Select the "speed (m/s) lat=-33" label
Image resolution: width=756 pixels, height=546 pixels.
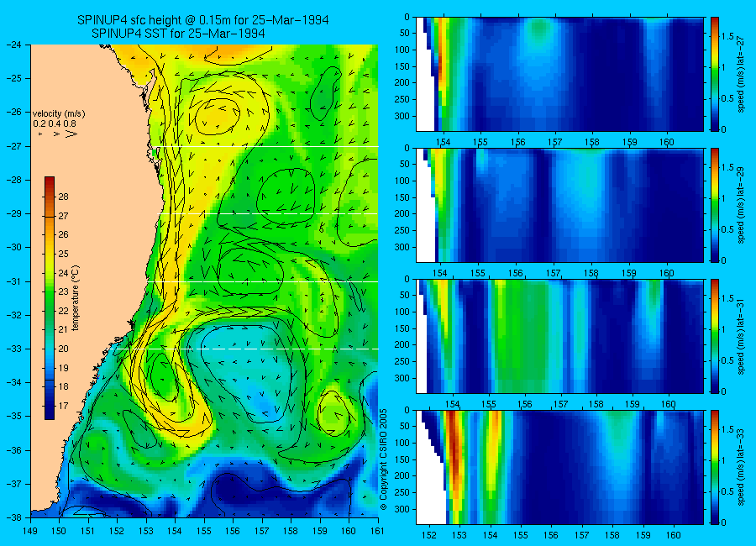741,469
